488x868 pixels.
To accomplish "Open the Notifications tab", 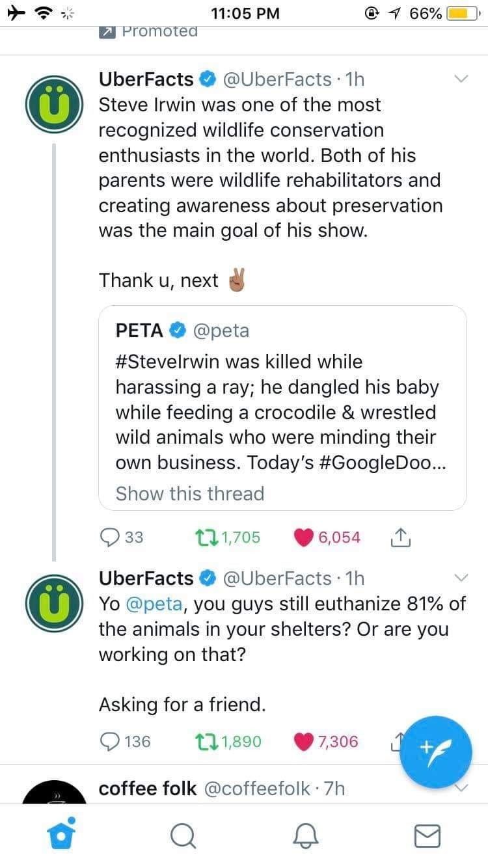I will coord(305,835).
